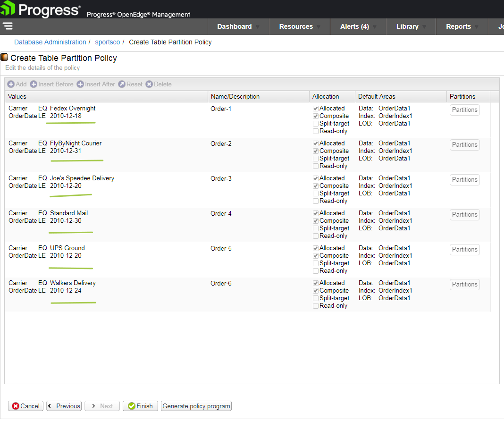
Task: Click the red Cancel X icon
Action: click(16, 406)
